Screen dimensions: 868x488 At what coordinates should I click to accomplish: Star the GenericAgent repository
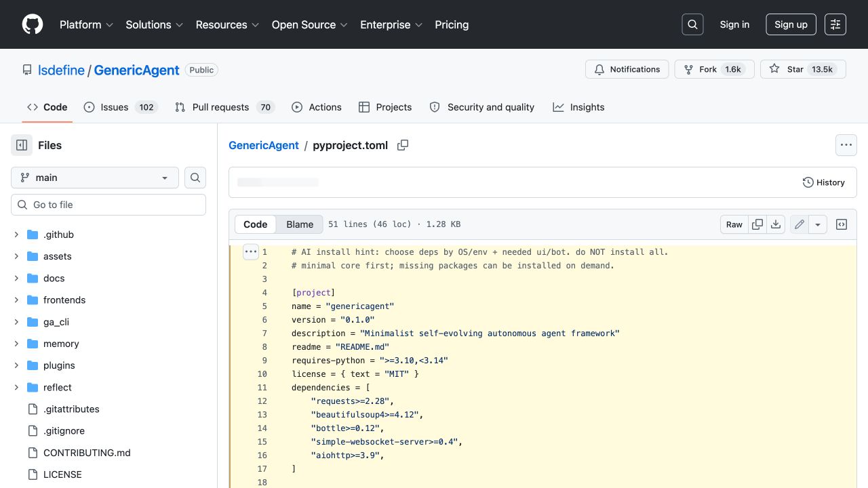tap(803, 69)
